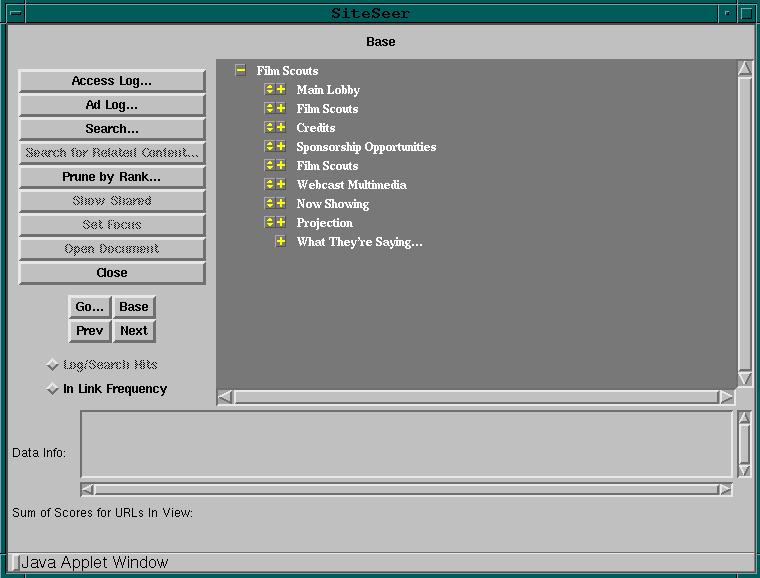Click Data Info scrollbar down arrow

tap(744, 471)
